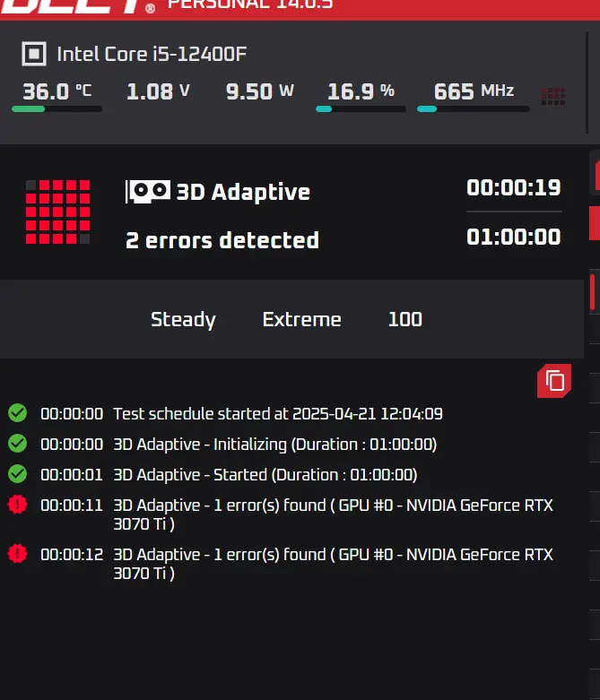Screen dimensions: 600x700
Task: Click the frequency bar under 665 MHz
Action: tap(474, 109)
